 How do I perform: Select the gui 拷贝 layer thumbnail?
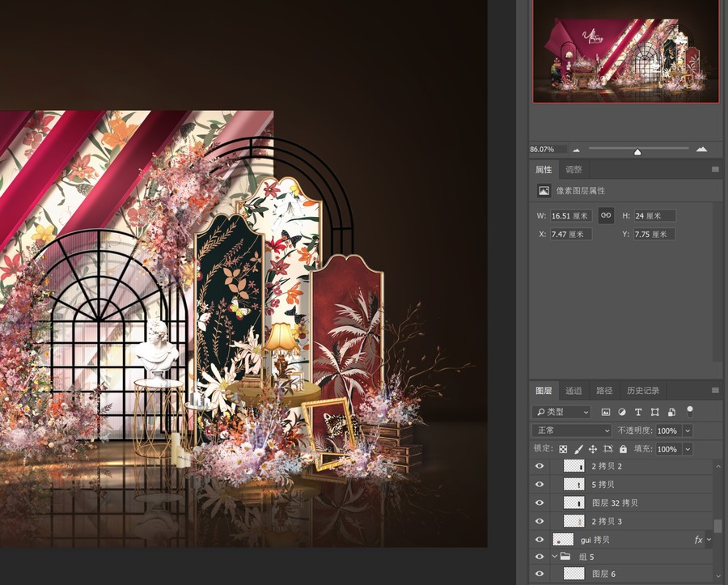click(563, 540)
